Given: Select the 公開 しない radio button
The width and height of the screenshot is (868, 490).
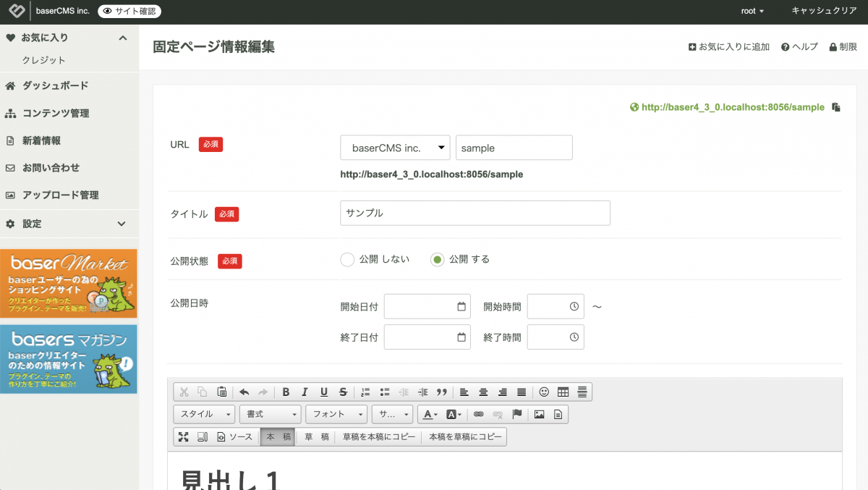Looking at the screenshot, I should (347, 260).
